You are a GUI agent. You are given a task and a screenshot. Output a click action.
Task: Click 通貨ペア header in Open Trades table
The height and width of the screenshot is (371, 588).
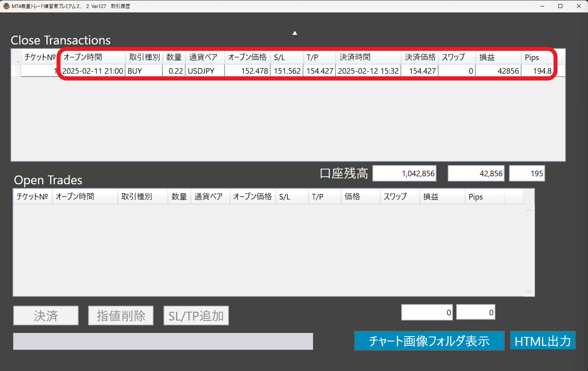(x=208, y=197)
